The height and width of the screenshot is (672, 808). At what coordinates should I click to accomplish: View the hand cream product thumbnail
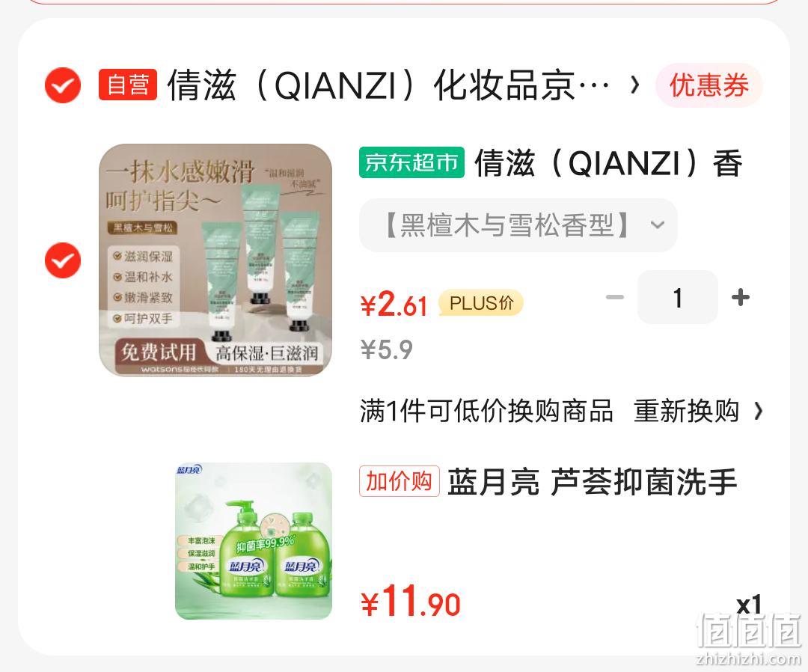pos(215,260)
